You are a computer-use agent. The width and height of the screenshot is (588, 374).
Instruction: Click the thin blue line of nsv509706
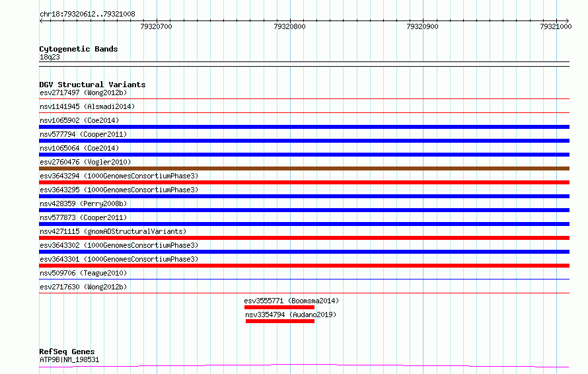click(x=304, y=279)
